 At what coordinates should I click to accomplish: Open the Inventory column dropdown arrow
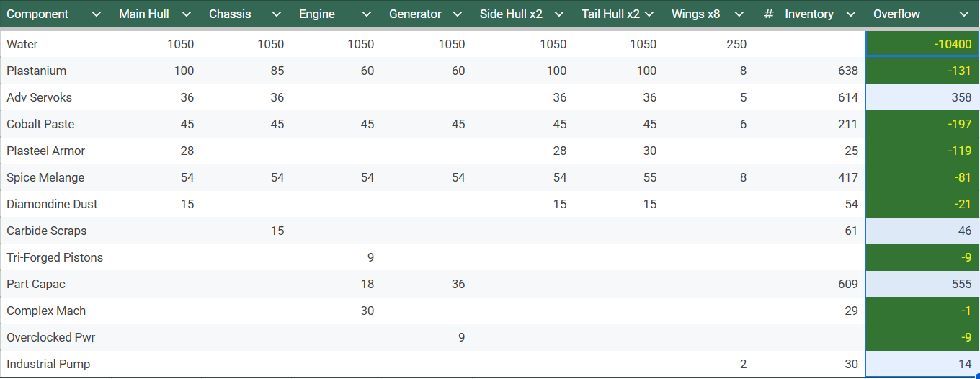[851, 14]
